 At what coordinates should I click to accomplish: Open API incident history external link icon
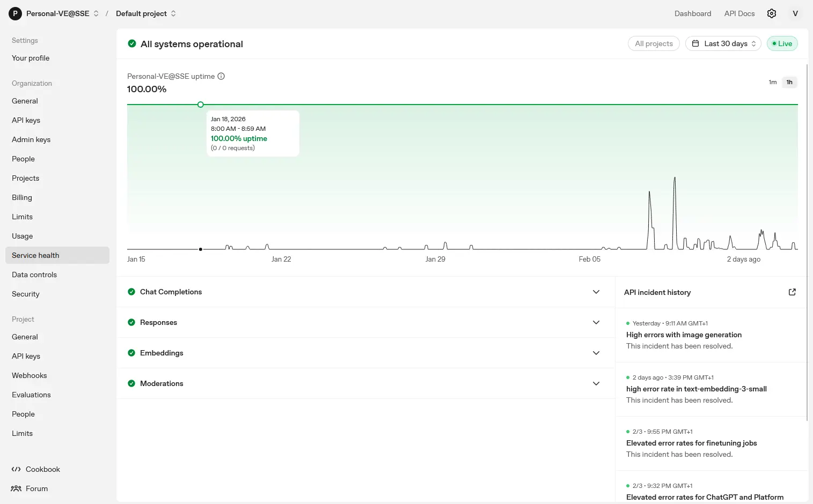(792, 292)
